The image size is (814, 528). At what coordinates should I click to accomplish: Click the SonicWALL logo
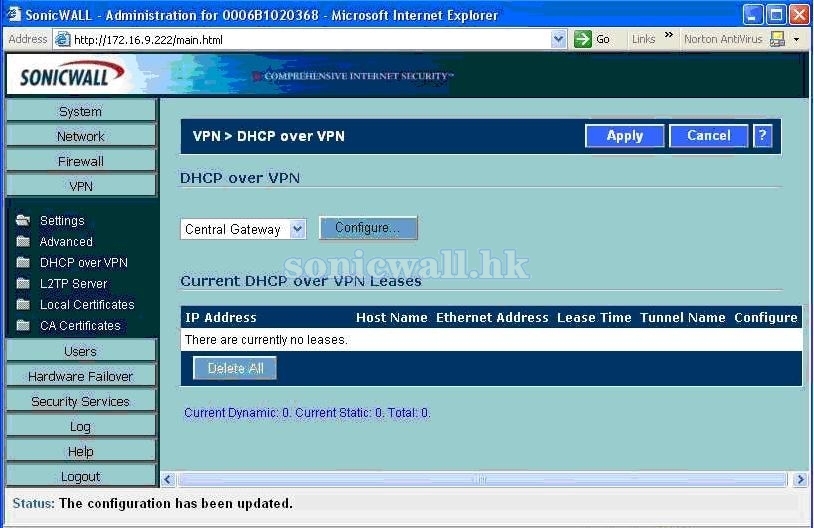(x=70, y=75)
